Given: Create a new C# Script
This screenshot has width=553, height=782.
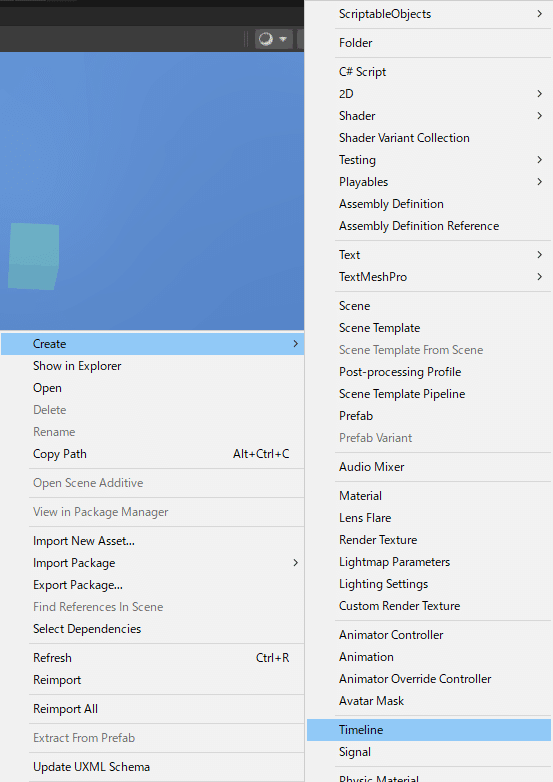Looking at the screenshot, I should point(363,72).
